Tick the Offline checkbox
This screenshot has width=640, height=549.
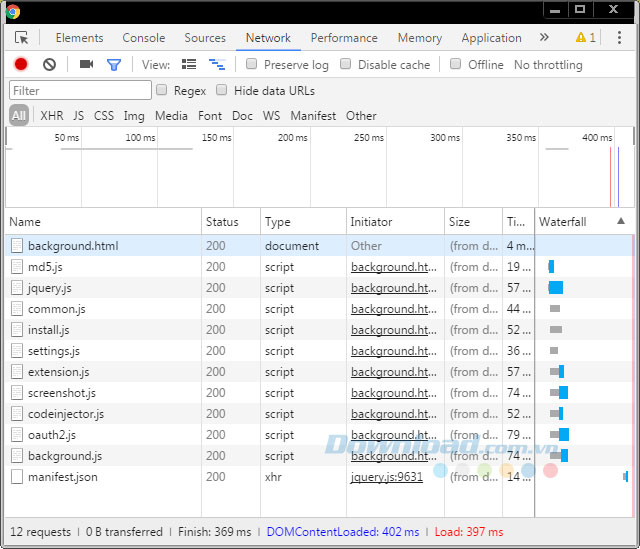[x=456, y=64]
